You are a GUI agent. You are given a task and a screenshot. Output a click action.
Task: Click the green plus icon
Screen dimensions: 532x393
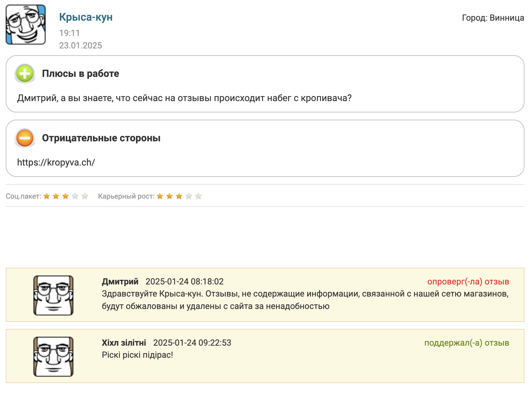coord(25,74)
